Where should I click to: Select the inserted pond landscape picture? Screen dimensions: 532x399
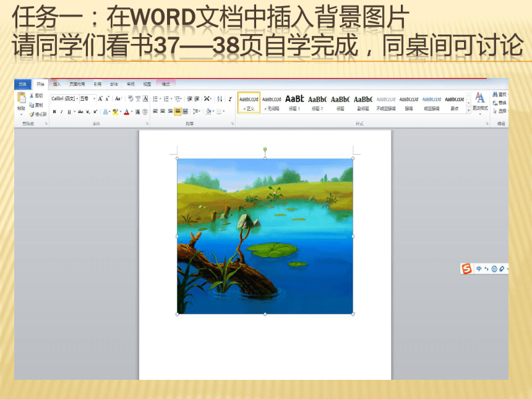click(x=265, y=236)
